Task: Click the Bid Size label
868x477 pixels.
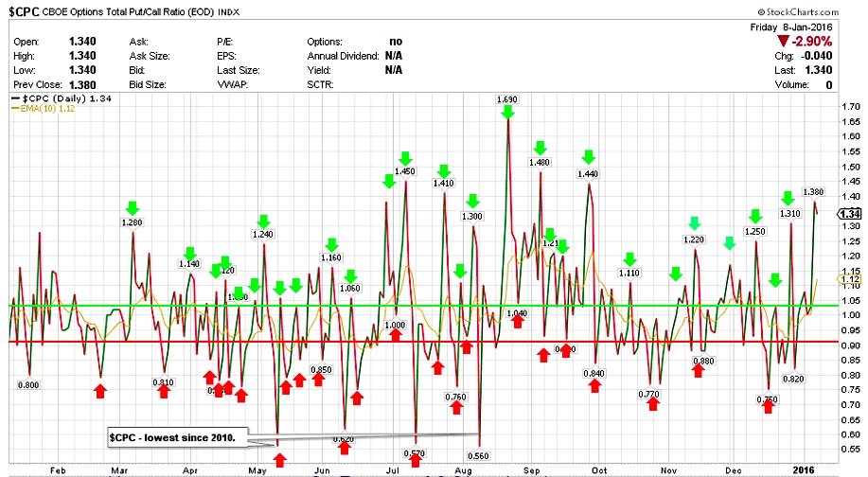Action: (x=148, y=84)
